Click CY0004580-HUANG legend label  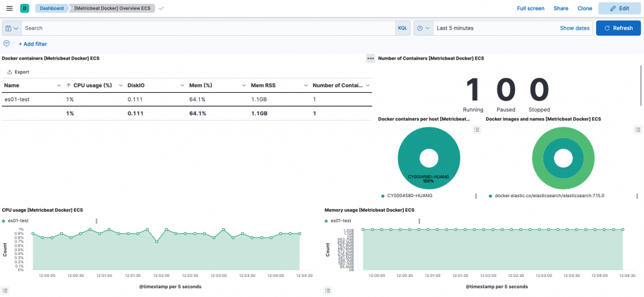click(x=409, y=196)
